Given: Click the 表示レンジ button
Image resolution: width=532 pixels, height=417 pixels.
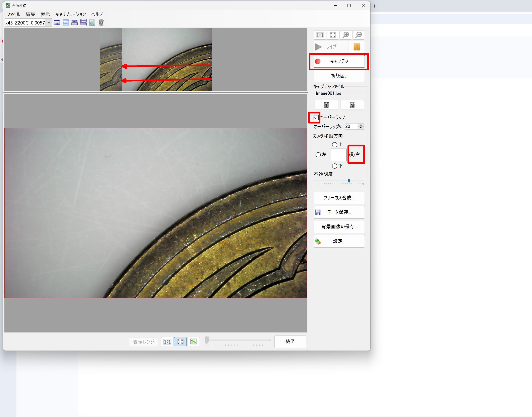Looking at the screenshot, I should [x=144, y=342].
